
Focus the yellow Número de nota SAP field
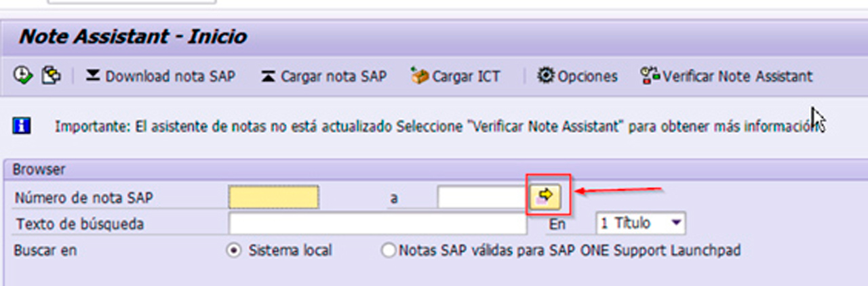click(x=273, y=197)
